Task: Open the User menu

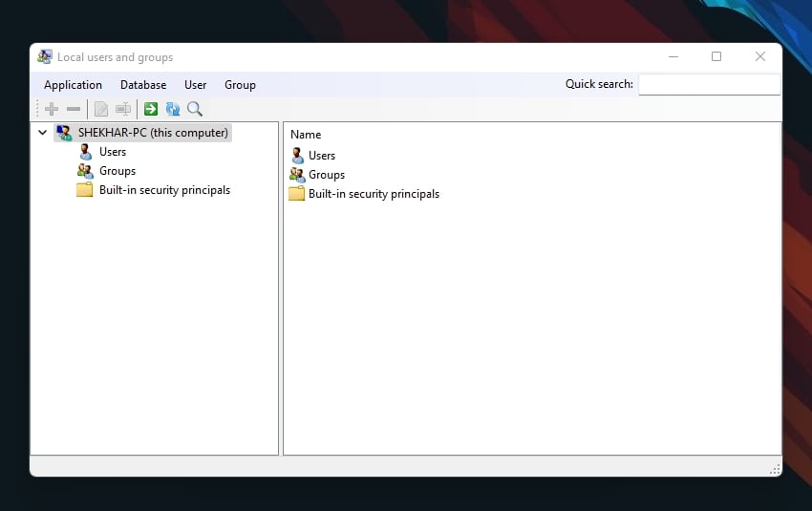Action: (x=195, y=85)
